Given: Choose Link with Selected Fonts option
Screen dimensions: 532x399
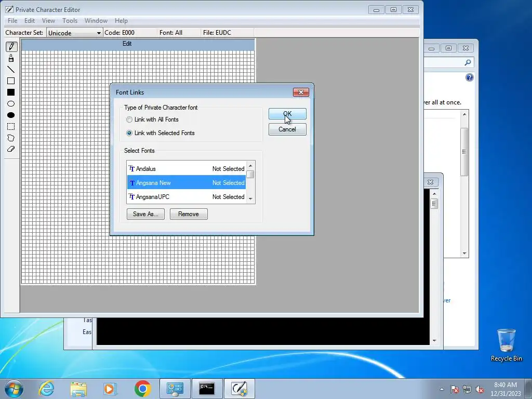Looking at the screenshot, I should (161, 133).
